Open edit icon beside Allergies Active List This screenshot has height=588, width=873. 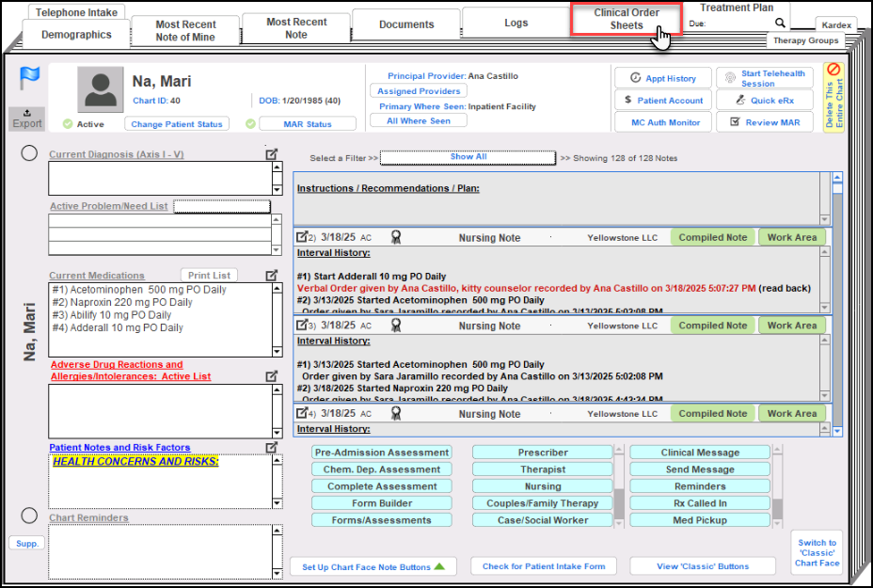(x=272, y=376)
